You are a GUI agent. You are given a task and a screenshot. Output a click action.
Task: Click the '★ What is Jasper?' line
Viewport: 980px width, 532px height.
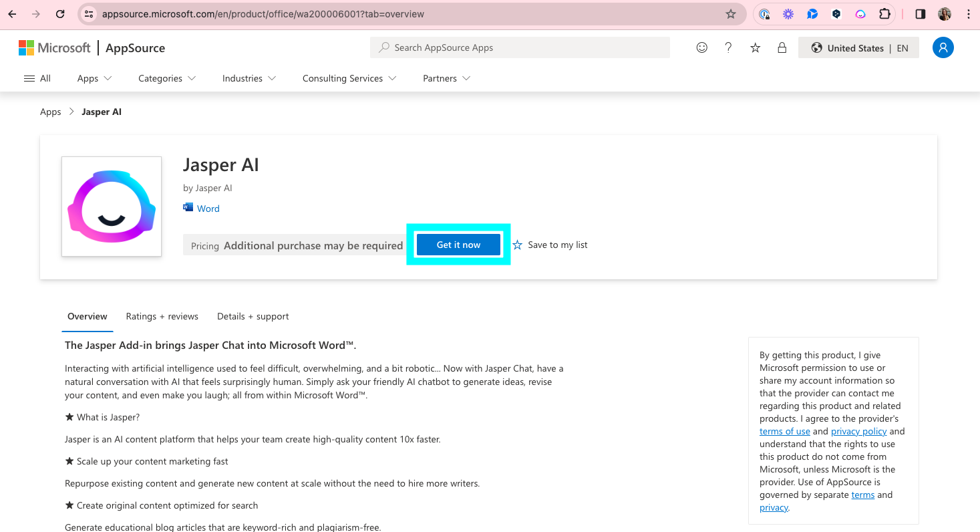(x=102, y=417)
